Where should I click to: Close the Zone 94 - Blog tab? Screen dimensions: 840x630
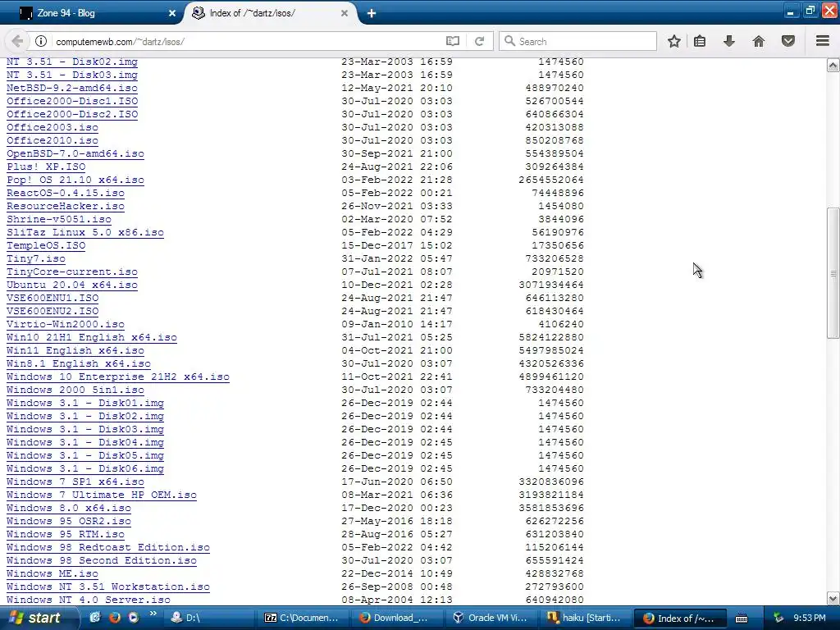pyautogui.click(x=172, y=13)
